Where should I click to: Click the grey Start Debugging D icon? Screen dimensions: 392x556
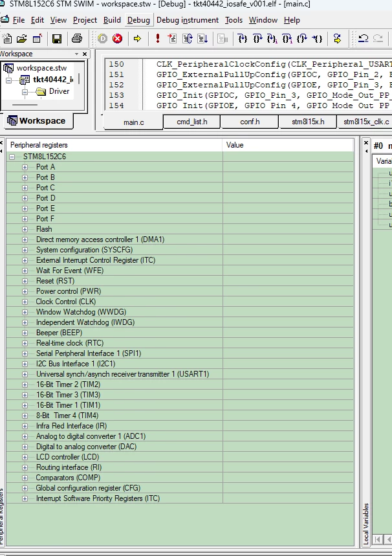pyautogui.click(x=102, y=38)
